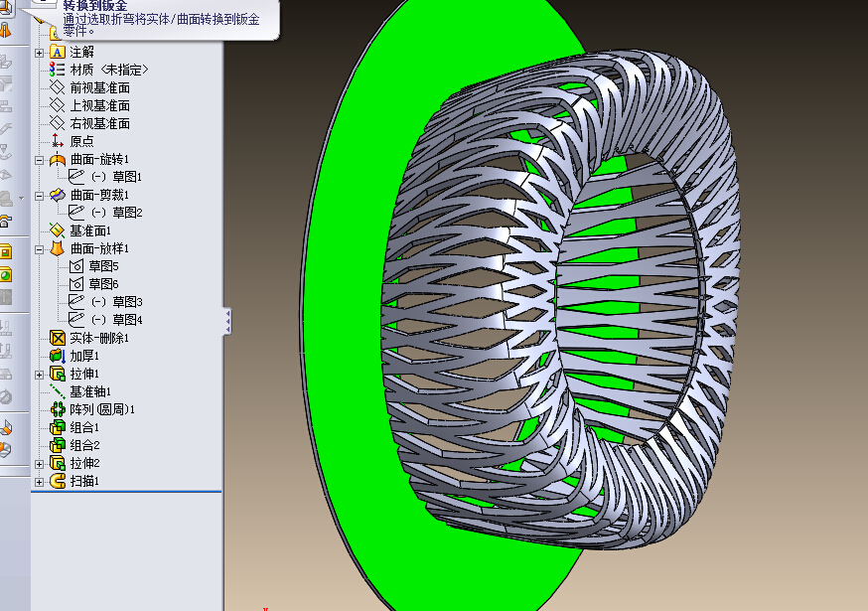Select the 加厚1 thicken feature

[x=74, y=356]
